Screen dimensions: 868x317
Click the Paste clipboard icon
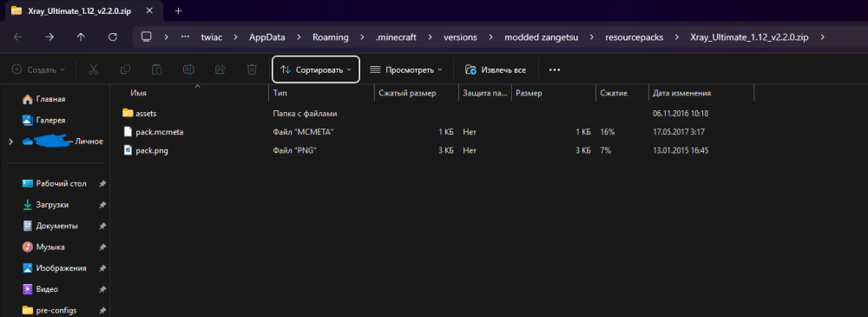tap(156, 69)
